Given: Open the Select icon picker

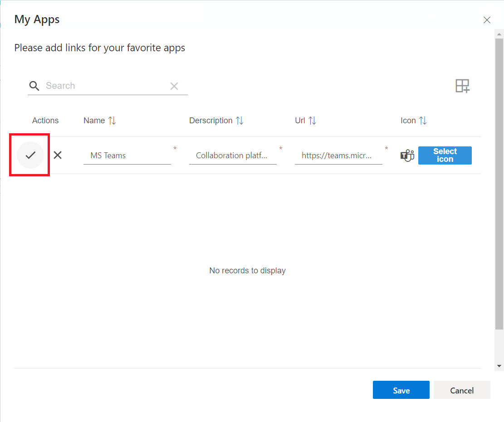Looking at the screenshot, I should pos(445,155).
